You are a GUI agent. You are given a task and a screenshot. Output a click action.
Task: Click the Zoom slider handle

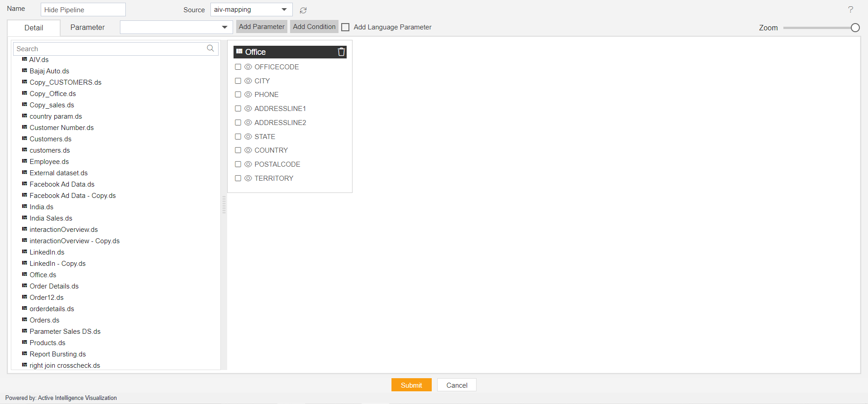pyautogui.click(x=855, y=28)
